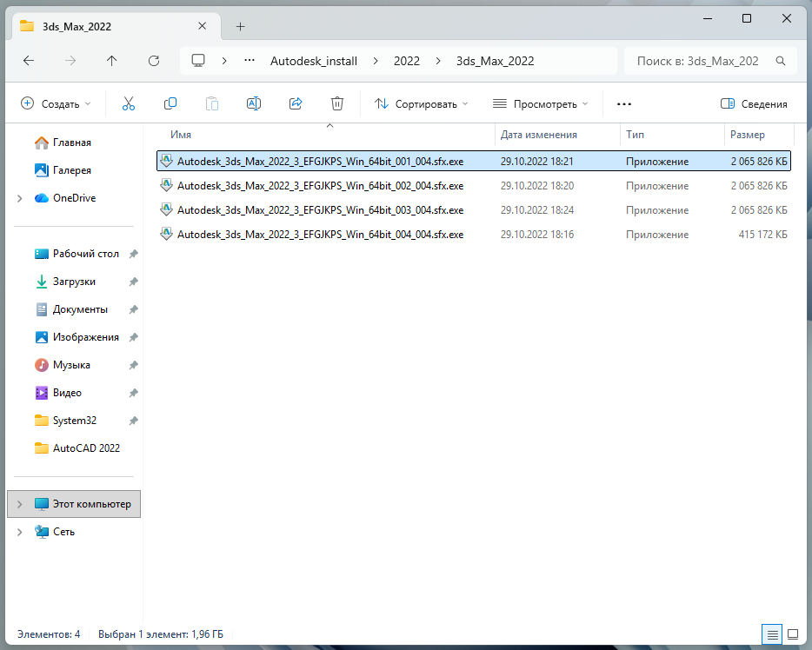Open the Создать dropdown
Viewport: 812px width, 650px height.
coord(56,104)
